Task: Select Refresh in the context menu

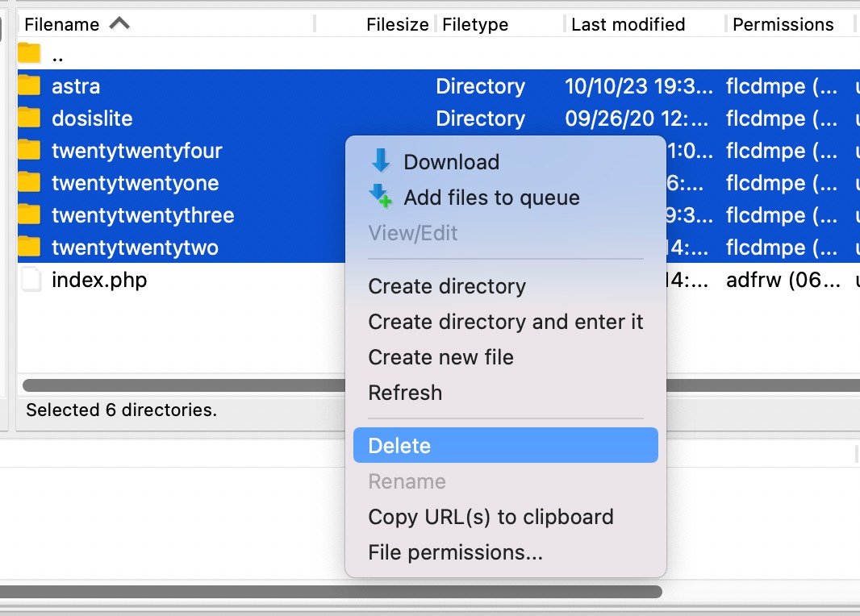Action: (405, 393)
